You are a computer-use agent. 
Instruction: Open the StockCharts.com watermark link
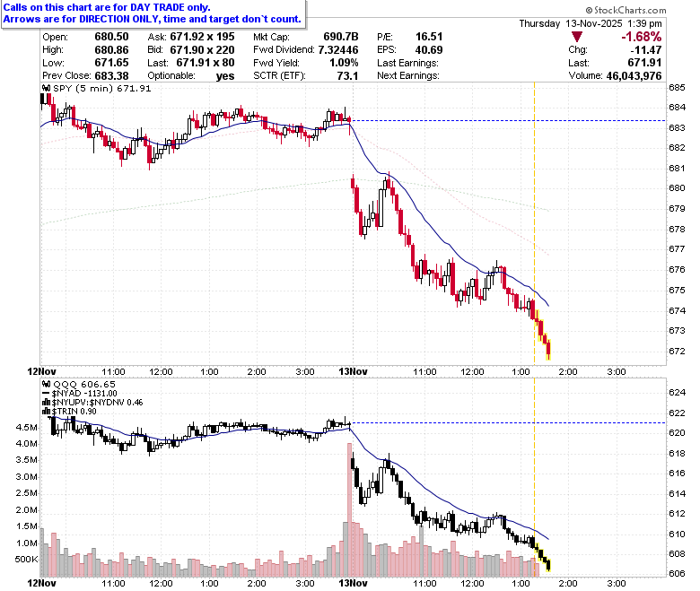626,10
